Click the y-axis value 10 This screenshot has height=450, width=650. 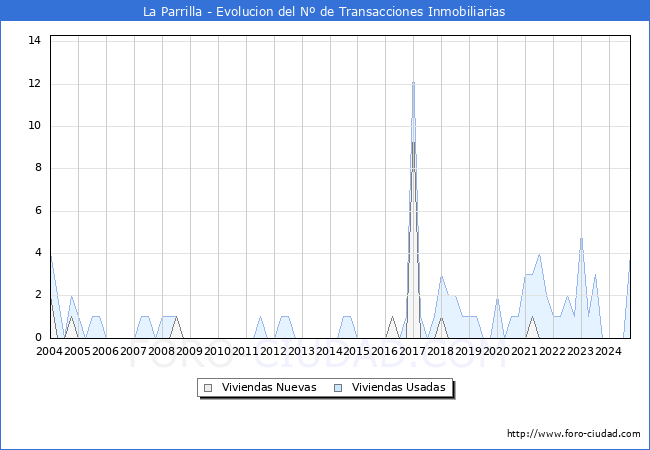coord(35,126)
